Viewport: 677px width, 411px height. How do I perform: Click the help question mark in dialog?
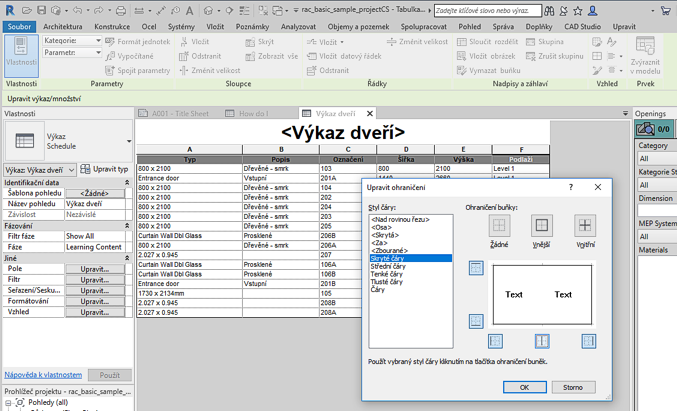click(571, 187)
